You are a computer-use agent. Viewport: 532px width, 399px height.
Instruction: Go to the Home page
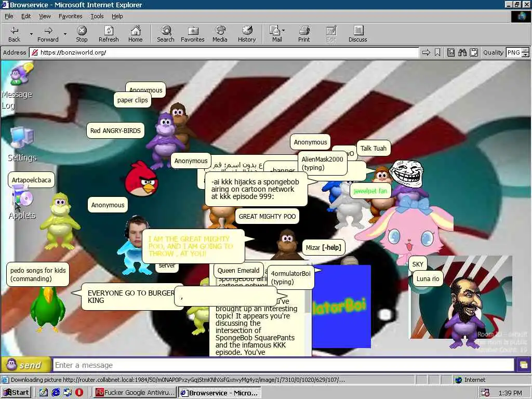click(x=136, y=34)
